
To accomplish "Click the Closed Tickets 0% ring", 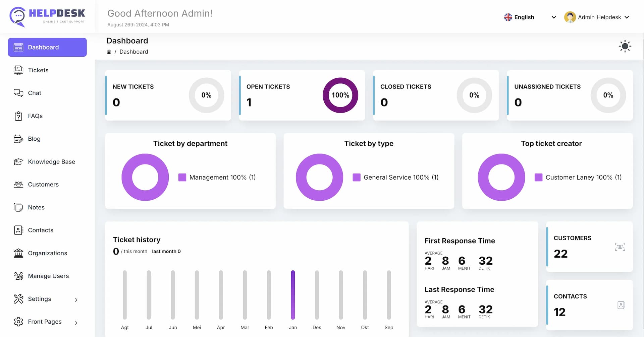I will tap(474, 95).
